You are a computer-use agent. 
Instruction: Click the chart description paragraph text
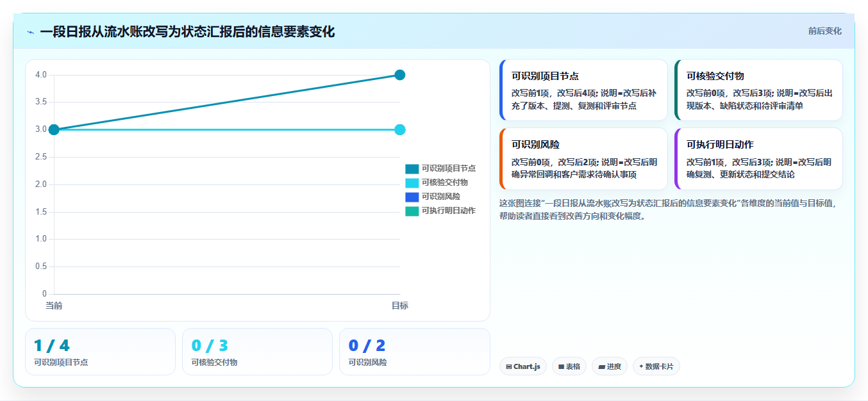[x=668, y=209]
